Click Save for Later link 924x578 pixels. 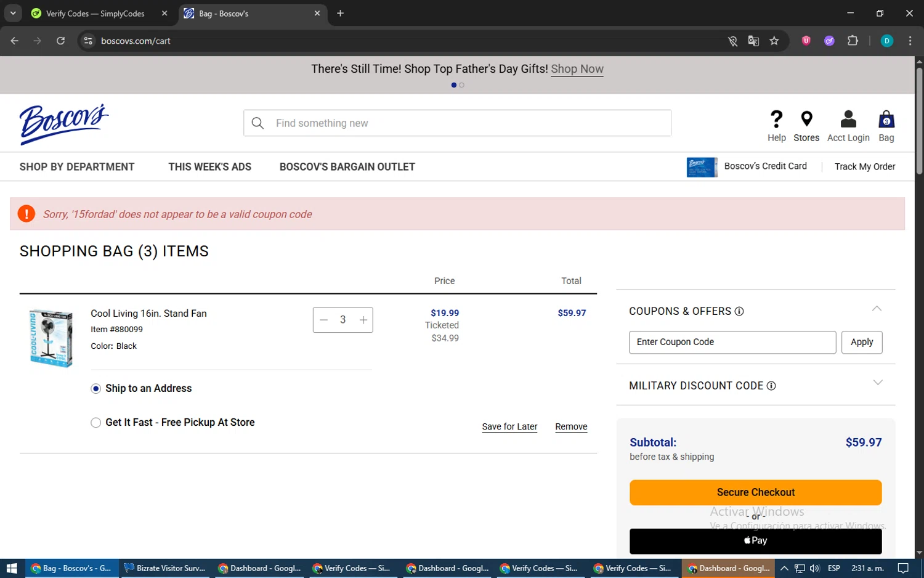click(x=509, y=426)
